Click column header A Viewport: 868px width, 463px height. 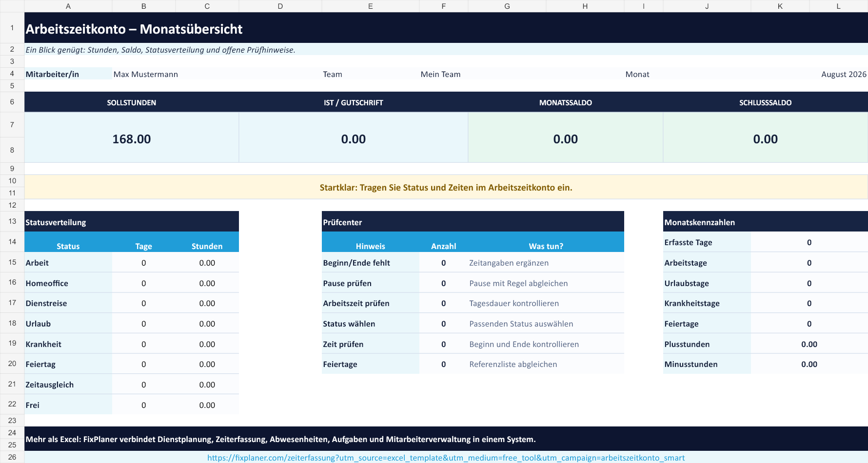68,6
